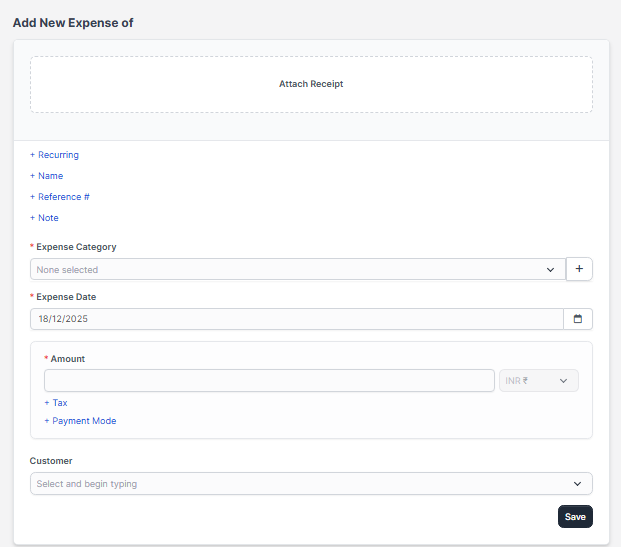Expand the Name field option

(47, 176)
